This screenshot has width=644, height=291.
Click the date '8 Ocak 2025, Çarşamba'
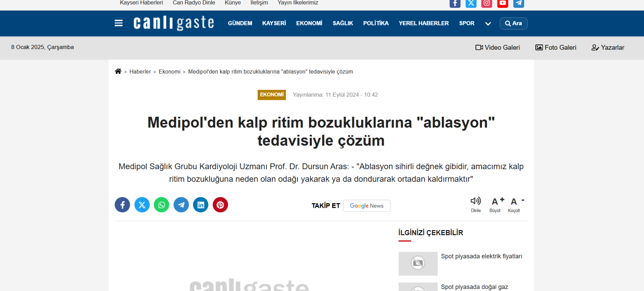coord(42,47)
